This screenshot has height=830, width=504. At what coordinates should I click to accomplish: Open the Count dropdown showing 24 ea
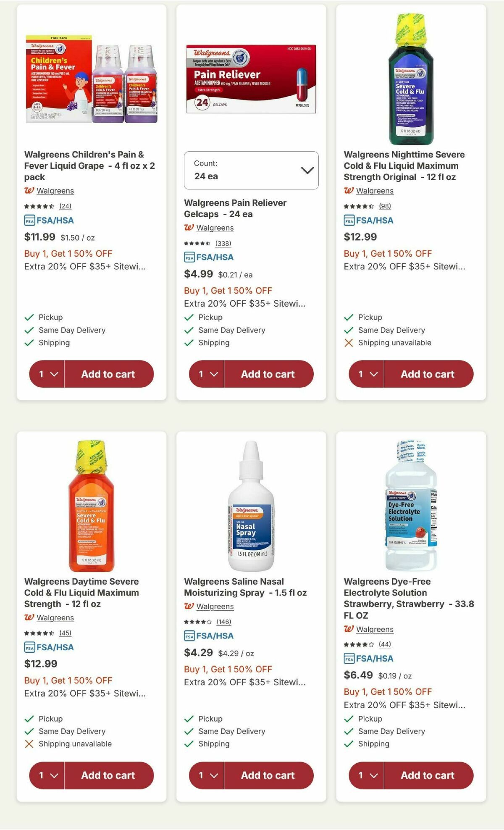point(251,170)
